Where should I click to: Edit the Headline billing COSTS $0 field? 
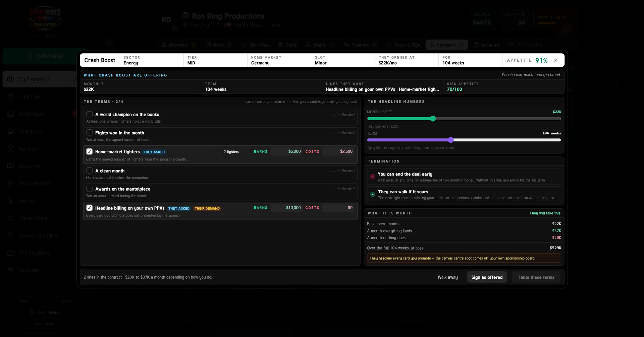(x=338, y=208)
